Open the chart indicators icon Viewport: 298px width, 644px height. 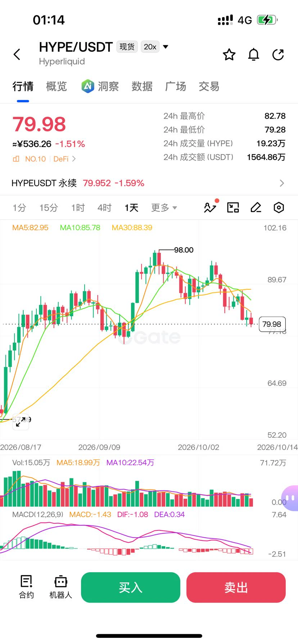pos(210,207)
